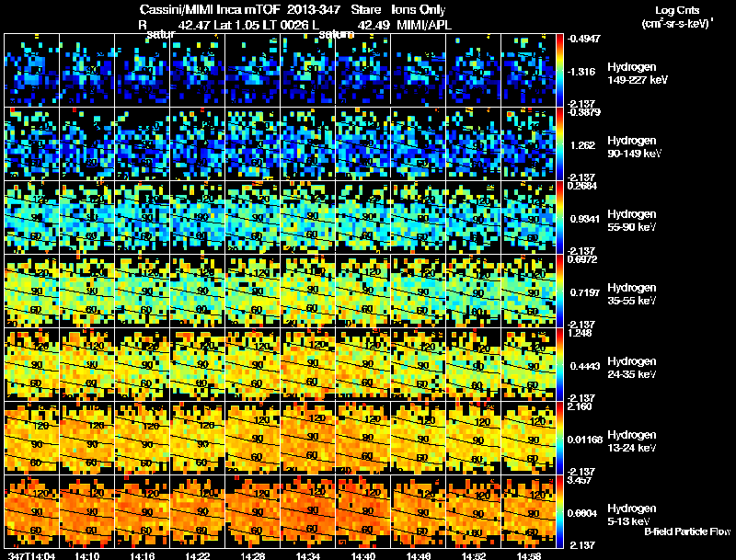This screenshot has width=736, height=560.
Task: Click the 'B-field Particle Flow' caption
Action: (x=687, y=531)
